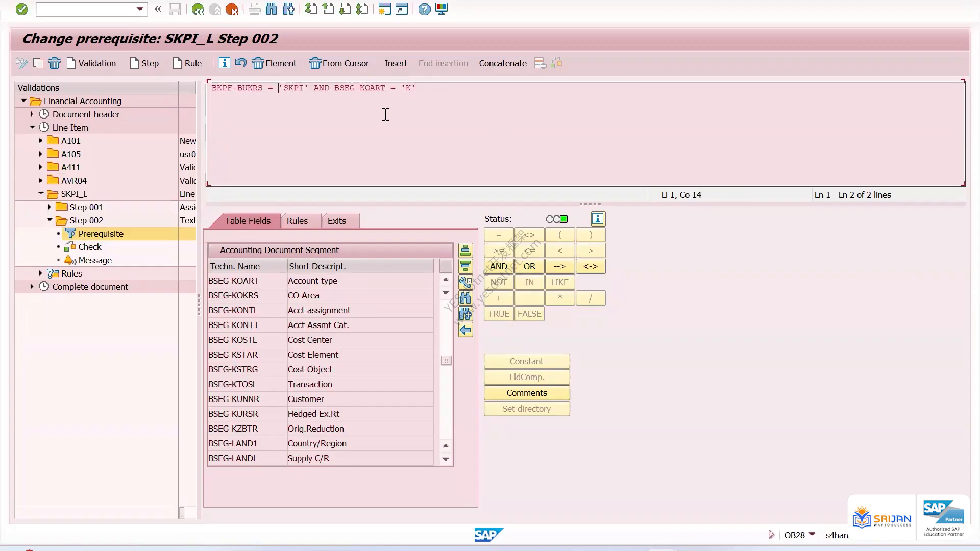Click the binoculars Find icon beside field table
Image resolution: width=980 pixels, height=551 pixels.
click(465, 298)
